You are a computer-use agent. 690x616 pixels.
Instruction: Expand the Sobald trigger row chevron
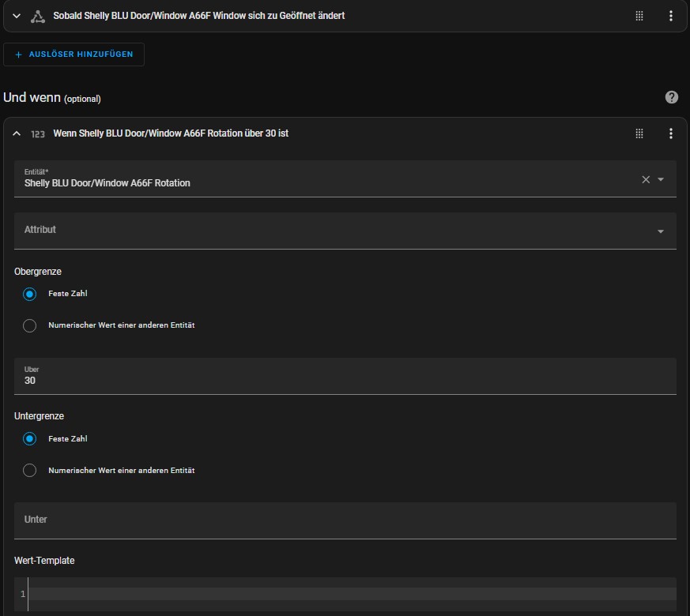[17, 16]
